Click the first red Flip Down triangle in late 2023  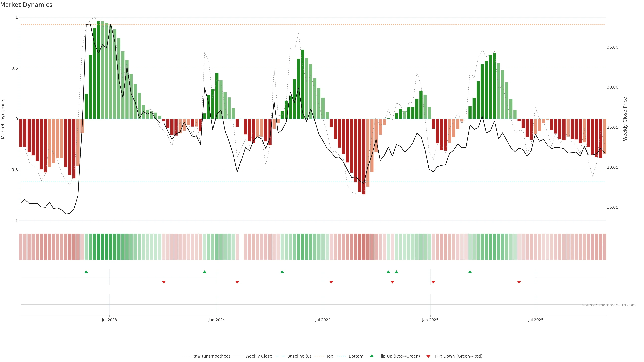pyautogui.click(x=164, y=282)
